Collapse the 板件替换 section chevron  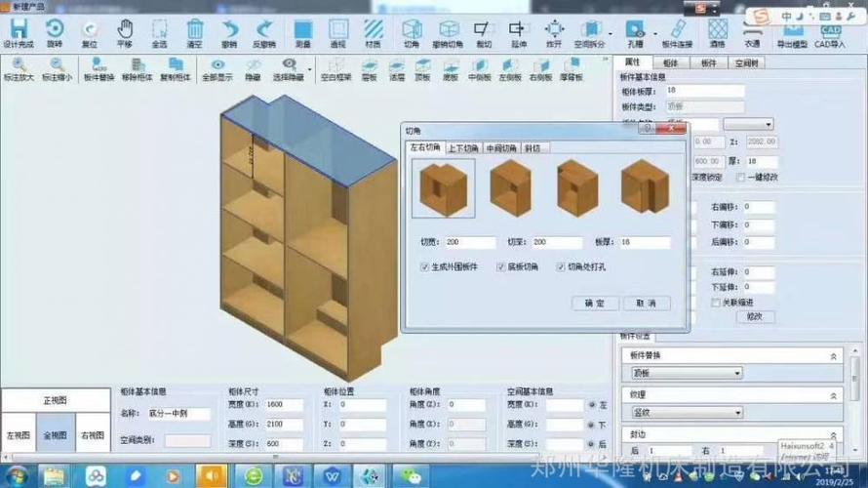pyautogui.click(x=833, y=356)
